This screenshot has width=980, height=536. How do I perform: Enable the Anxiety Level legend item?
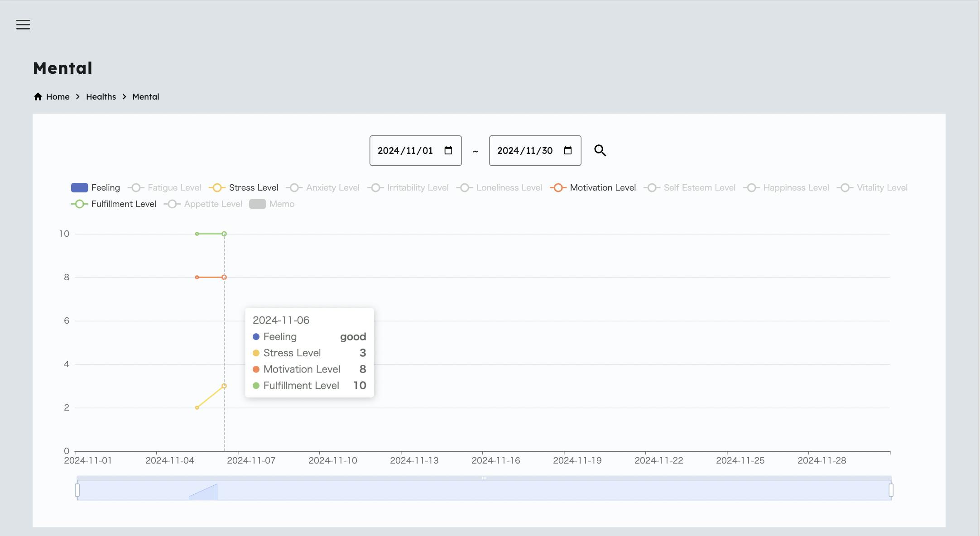[x=332, y=188]
